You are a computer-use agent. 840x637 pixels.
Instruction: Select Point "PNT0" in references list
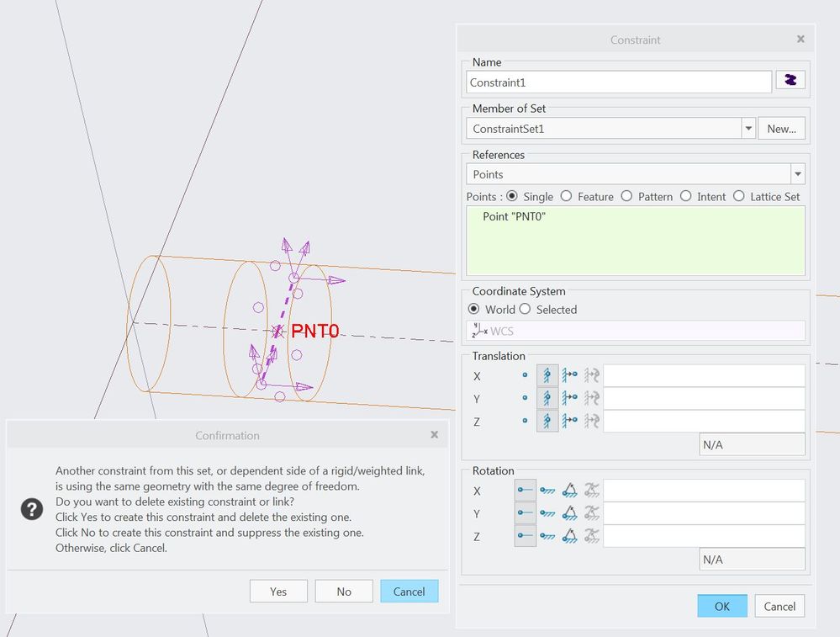(520, 217)
